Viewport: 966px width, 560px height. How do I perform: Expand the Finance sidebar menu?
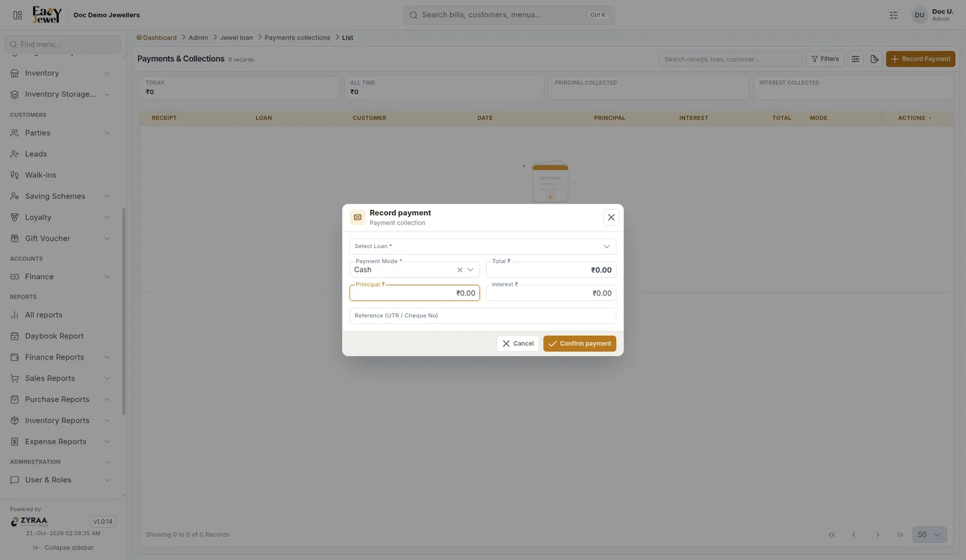point(60,276)
